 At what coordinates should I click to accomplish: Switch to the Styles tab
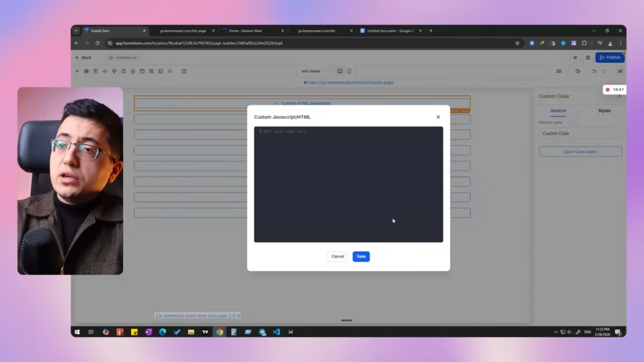pyautogui.click(x=604, y=111)
